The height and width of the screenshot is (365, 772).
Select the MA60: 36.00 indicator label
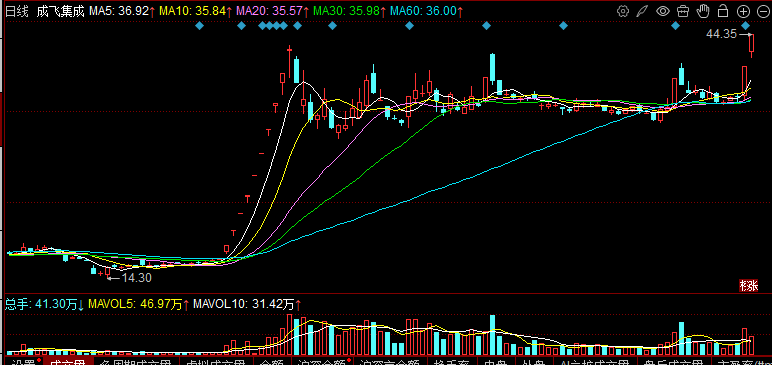click(x=426, y=11)
